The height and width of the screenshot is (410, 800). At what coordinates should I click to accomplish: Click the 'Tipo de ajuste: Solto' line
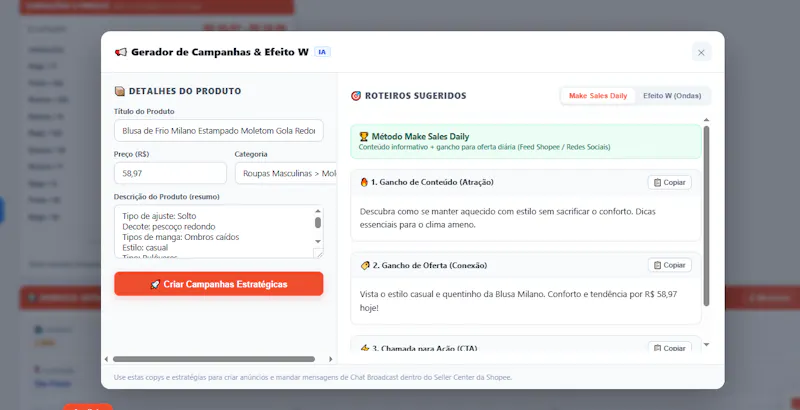tap(159, 216)
